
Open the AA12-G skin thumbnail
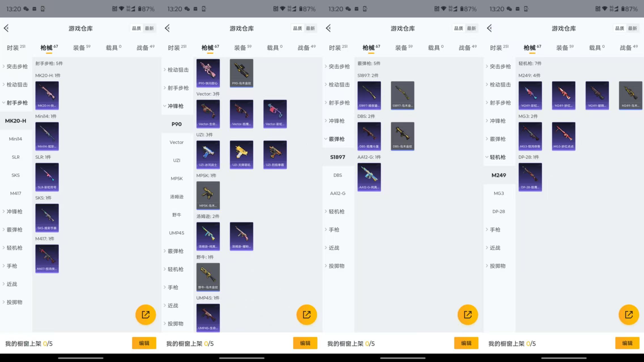tap(369, 177)
